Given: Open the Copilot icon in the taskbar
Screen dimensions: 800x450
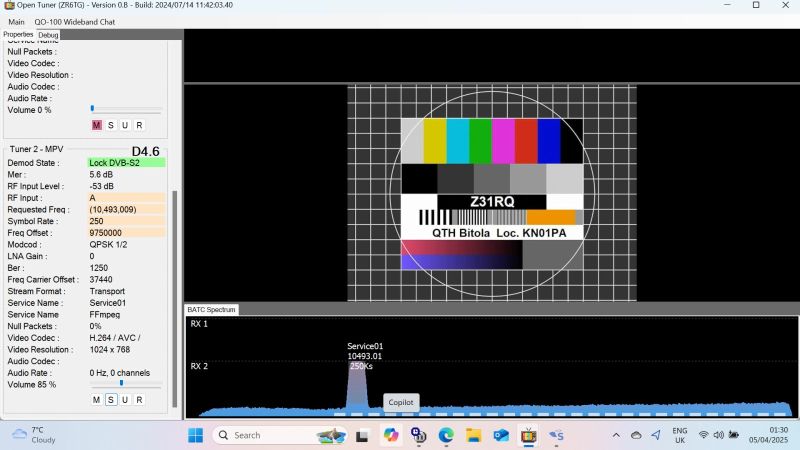Looking at the screenshot, I should pyautogui.click(x=391, y=435).
